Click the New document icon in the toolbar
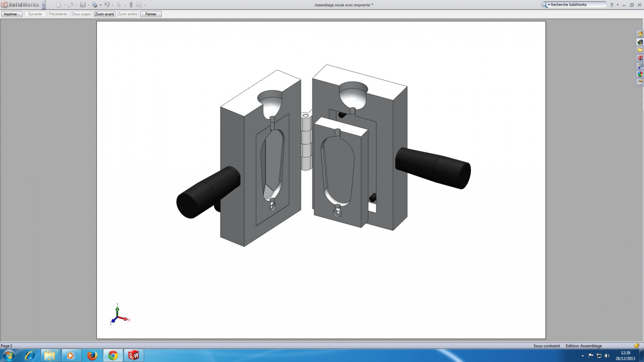This screenshot has width=644, height=362. pyautogui.click(x=58, y=5)
